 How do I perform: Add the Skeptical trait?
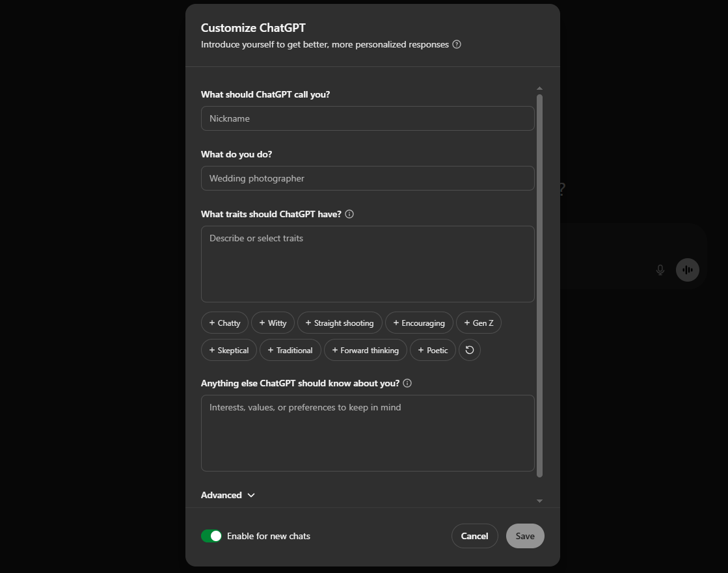coord(229,351)
